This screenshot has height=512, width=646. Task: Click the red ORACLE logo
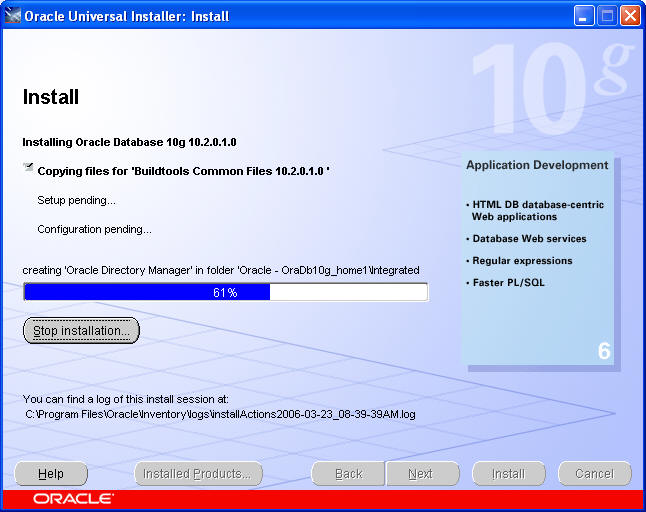click(x=73, y=498)
